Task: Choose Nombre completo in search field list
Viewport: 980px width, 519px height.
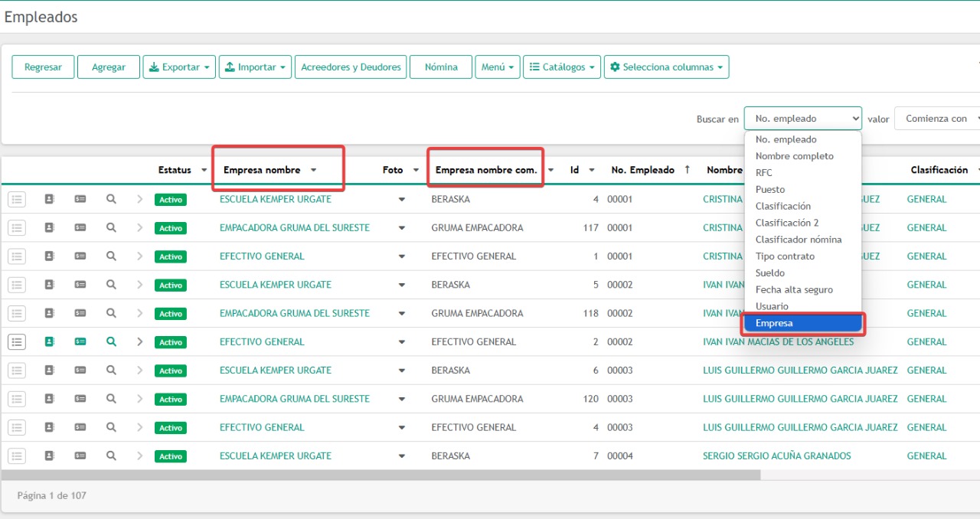Action: pyautogui.click(x=803, y=156)
